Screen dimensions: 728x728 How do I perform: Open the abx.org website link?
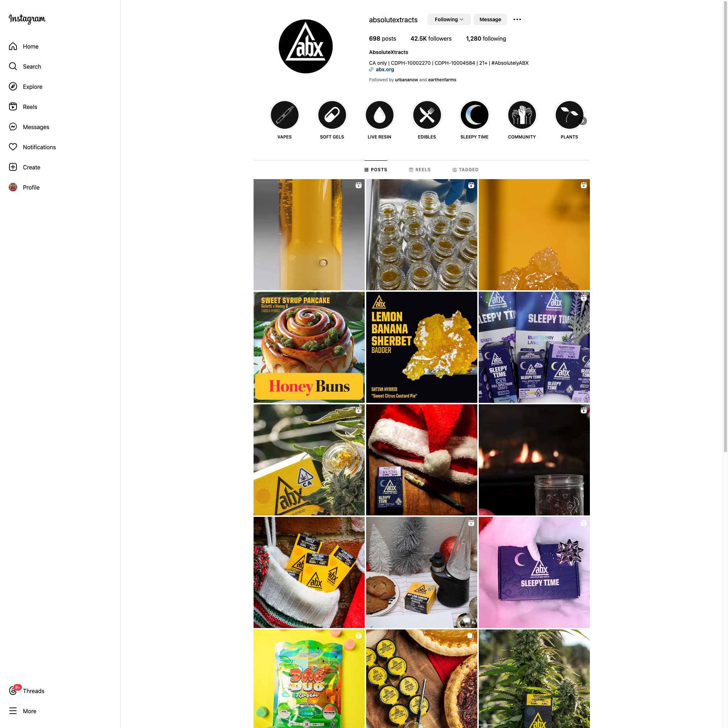385,70
